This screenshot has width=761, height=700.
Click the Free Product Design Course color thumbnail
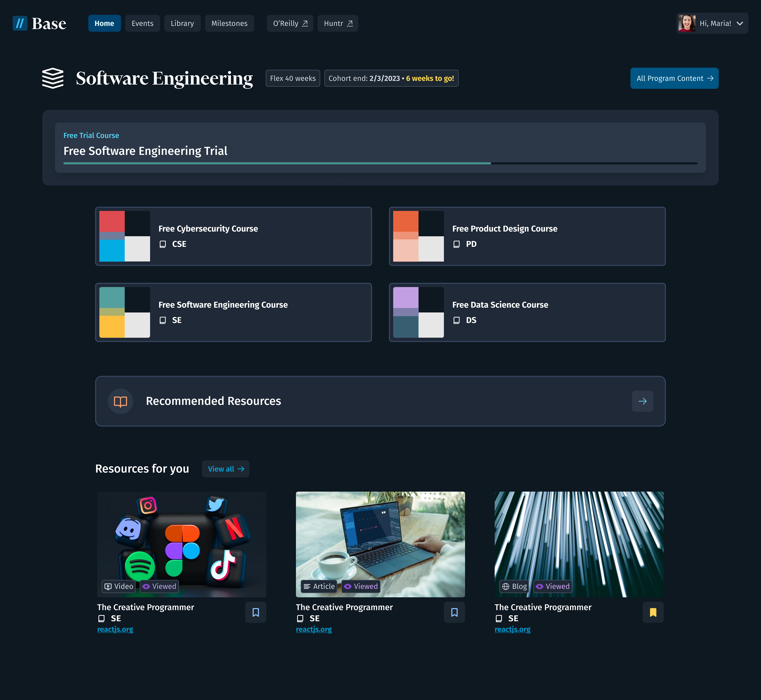[x=418, y=236]
